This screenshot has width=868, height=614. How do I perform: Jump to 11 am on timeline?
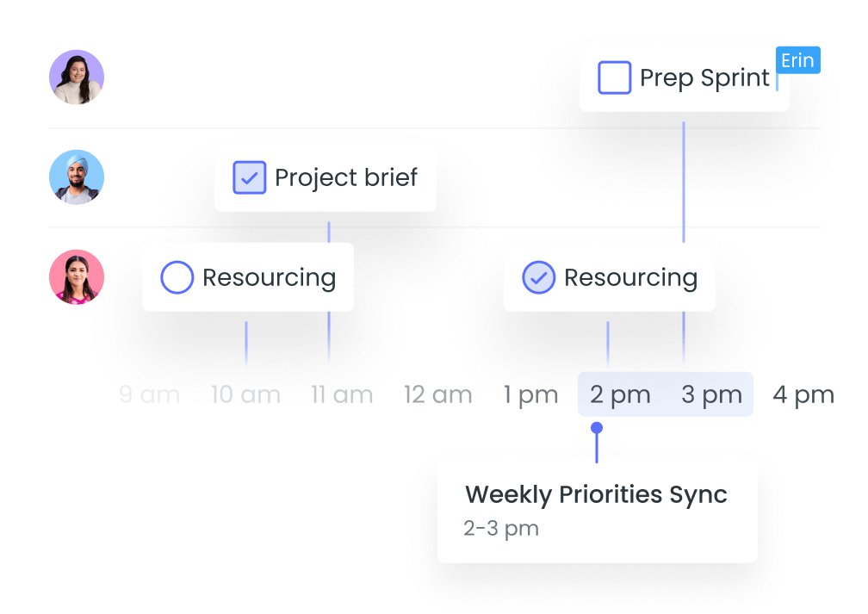[342, 395]
